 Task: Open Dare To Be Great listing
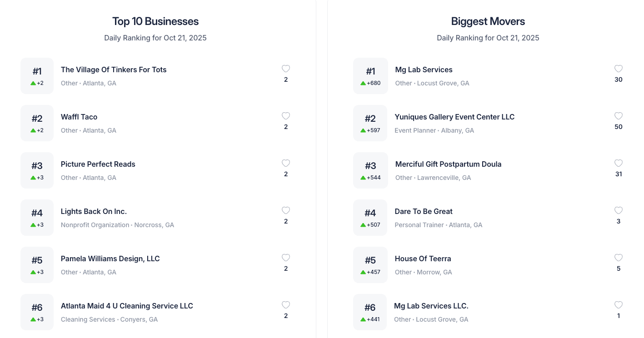(x=424, y=212)
